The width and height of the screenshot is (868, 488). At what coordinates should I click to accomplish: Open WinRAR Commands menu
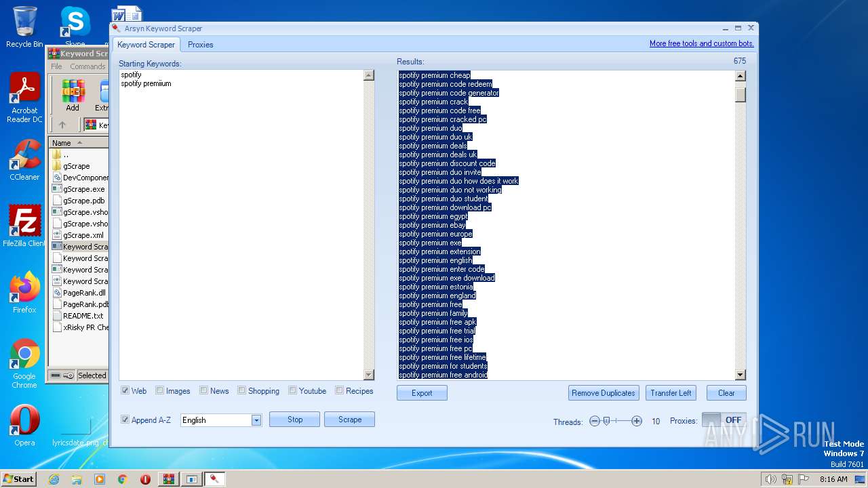(87, 66)
